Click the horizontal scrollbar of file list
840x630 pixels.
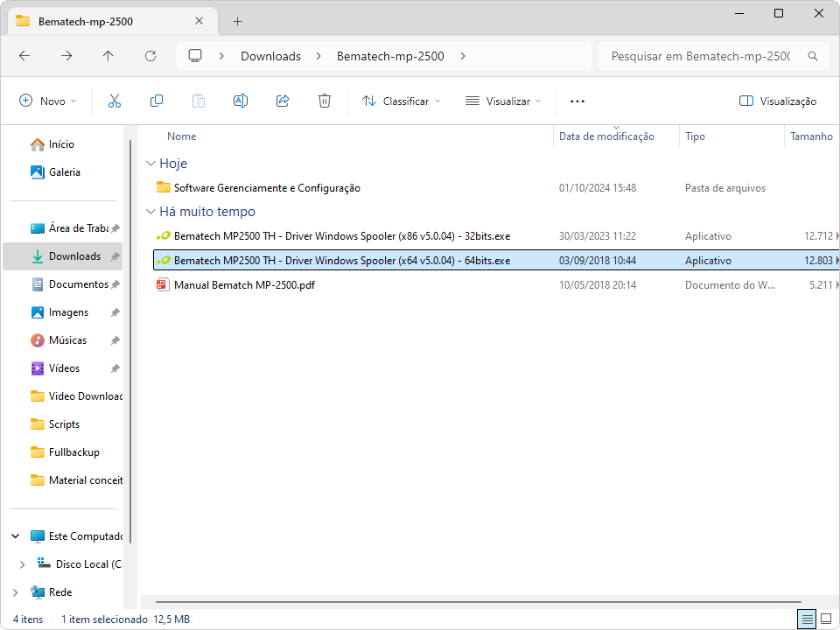click(479, 602)
